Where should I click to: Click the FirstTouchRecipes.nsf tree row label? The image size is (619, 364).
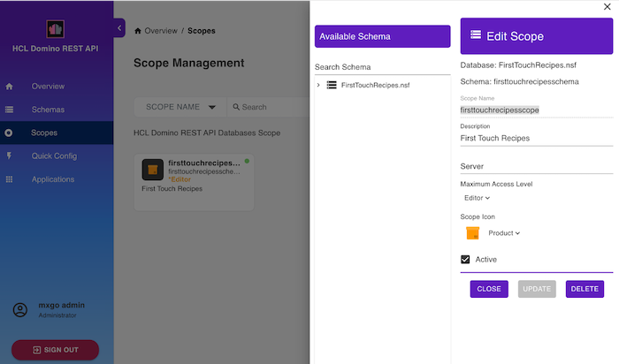click(375, 85)
